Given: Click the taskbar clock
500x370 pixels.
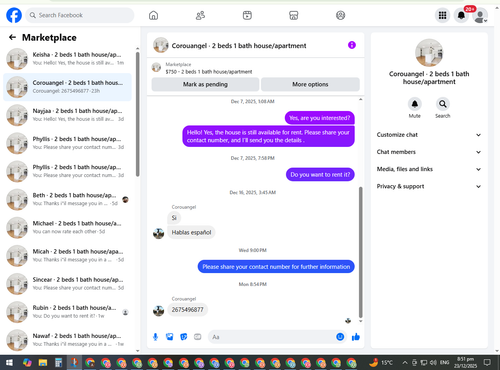Looking at the screenshot, I should coord(465,362).
